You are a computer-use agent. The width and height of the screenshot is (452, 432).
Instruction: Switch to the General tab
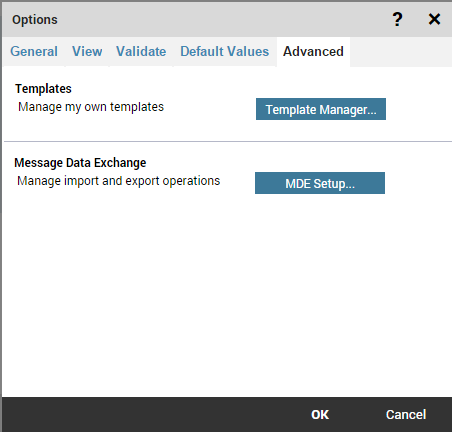coord(34,52)
